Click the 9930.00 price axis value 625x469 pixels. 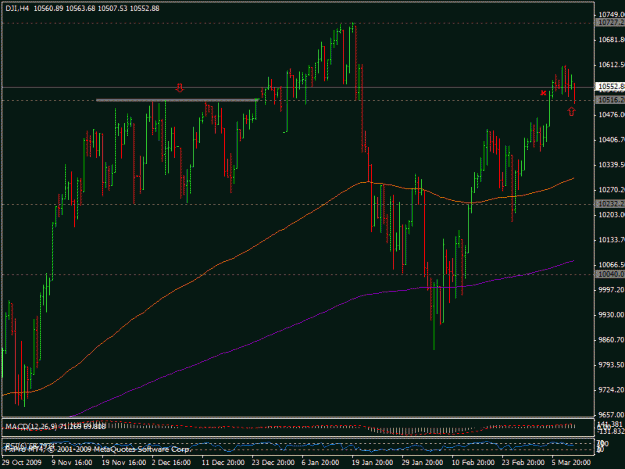click(611, 315)
